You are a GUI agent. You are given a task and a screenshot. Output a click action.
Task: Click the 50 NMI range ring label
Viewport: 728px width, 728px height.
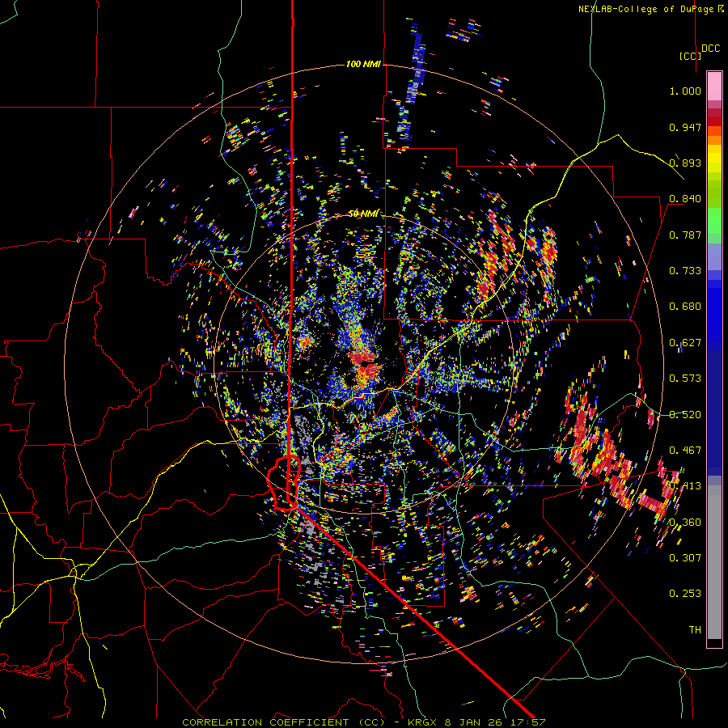(x=363, y=214)
